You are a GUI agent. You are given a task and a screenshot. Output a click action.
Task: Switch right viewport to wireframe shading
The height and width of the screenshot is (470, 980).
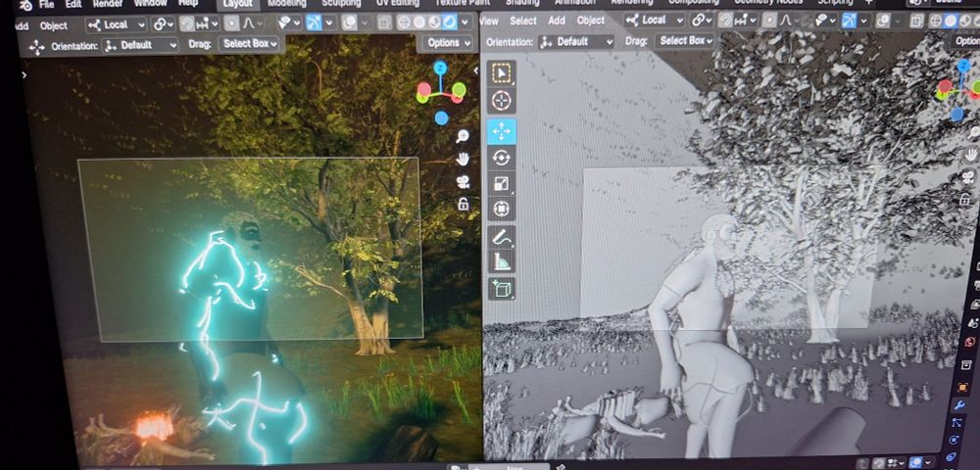[936, 21]
